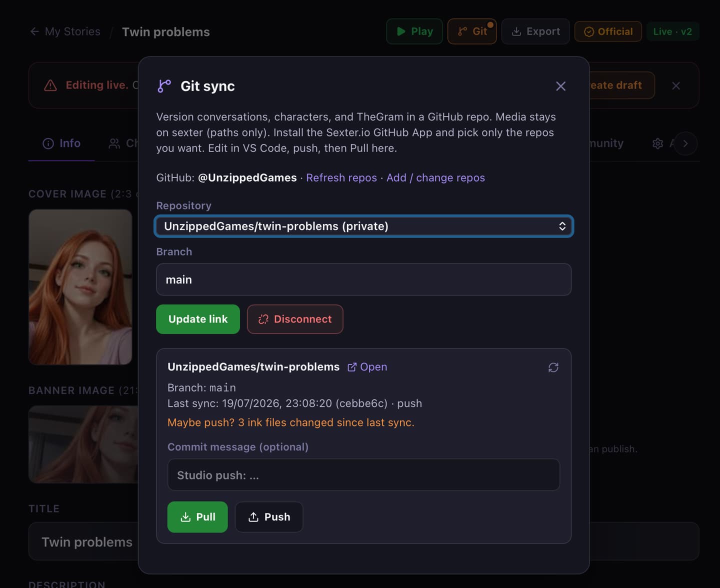The image size is (720, 588).
Task: Click the people icon in Characters tab
Action: point(114,143)
